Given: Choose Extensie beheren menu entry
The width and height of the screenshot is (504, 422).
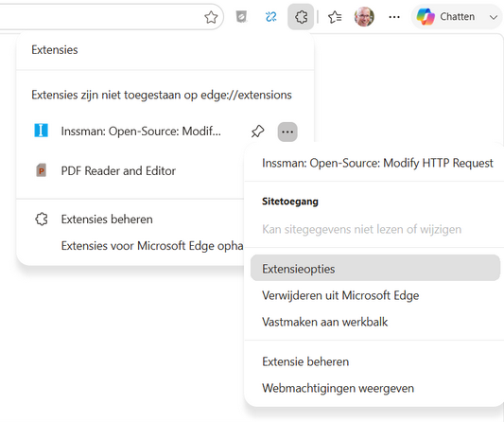Looking at the screenshot, I should click(x=305, y=361).
